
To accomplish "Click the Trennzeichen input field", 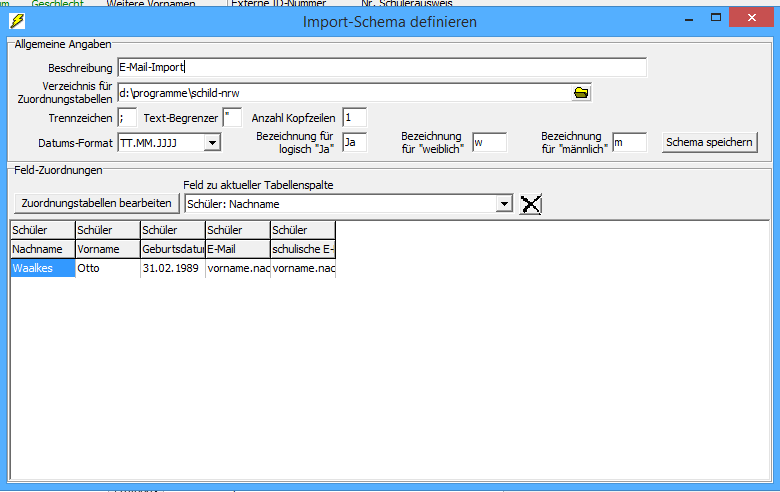I will [127, 118].
